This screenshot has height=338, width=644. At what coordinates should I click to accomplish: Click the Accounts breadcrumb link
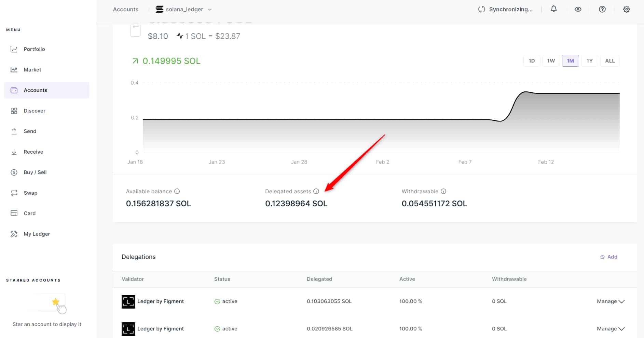point(125,9)
